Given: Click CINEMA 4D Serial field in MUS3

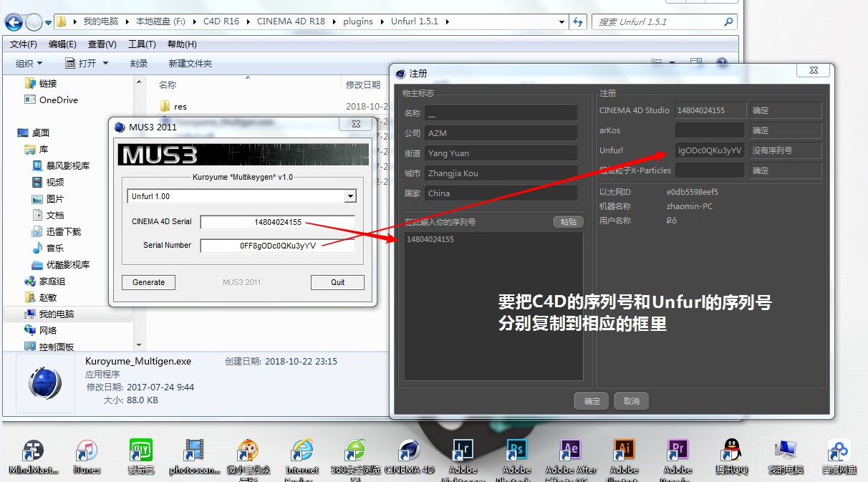Looking at the screenshot, I should pos(278,222).
